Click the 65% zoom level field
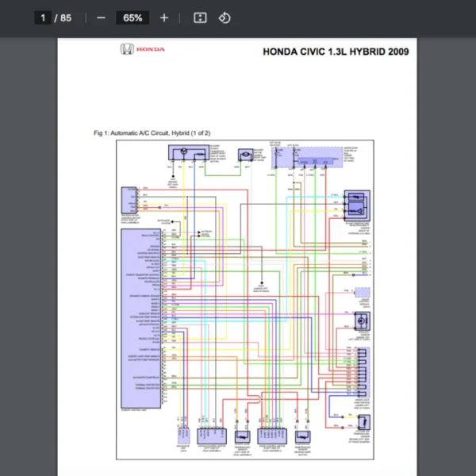 point(132,17)
